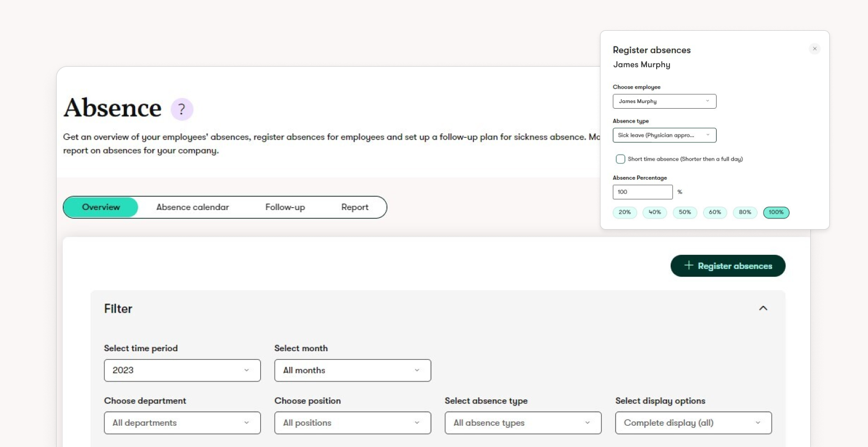Viewport: 868px width, 447px height.
Task: Click the Absence Percentage input field
Action: coord(643,192)
